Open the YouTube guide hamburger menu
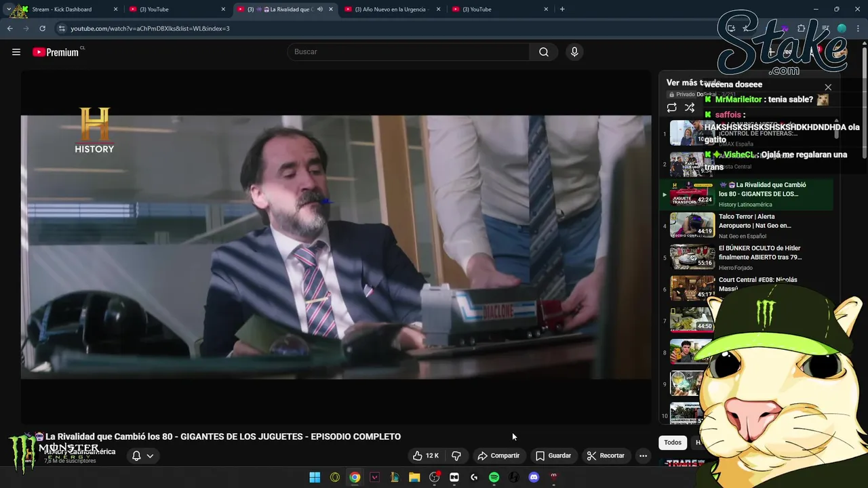Screen dimensions: 868x488 click(16, 52)
